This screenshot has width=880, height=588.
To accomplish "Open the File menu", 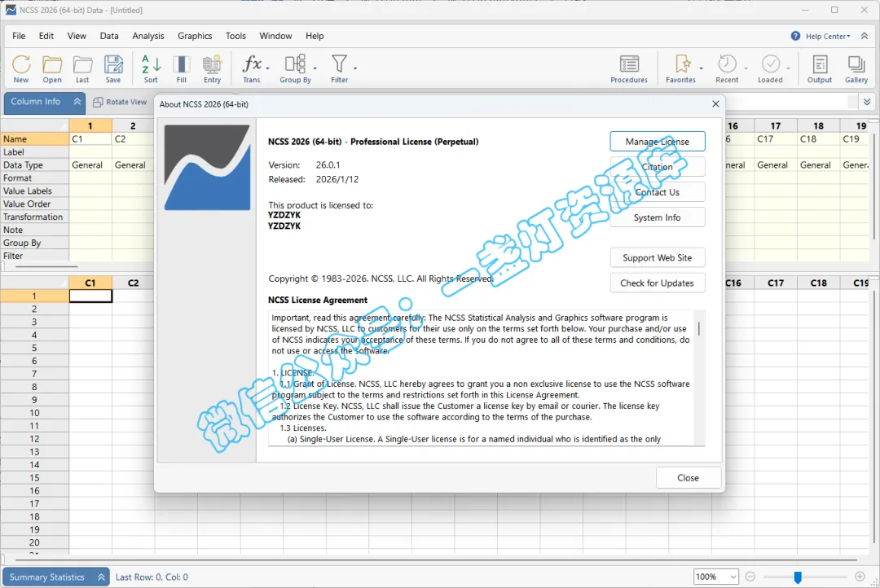I will click(19, 36).
